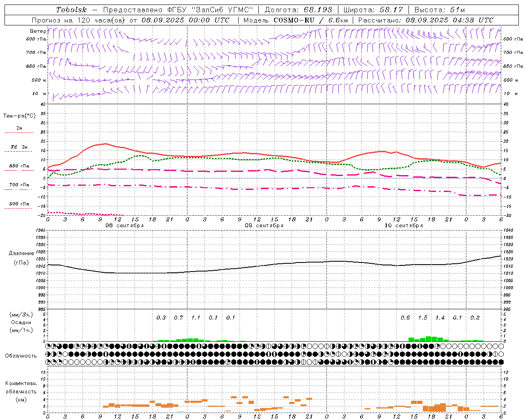Click the 'Облачность' cloudiness label
Screen dimensions: 525x420
click(x=21, y=356)
